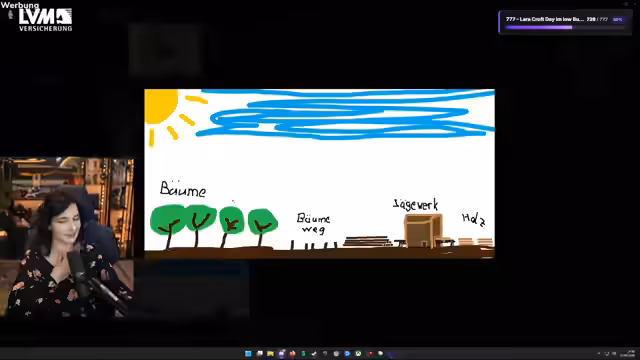
Task: Open Task View next to Start
Action: (x=259, y=353)
